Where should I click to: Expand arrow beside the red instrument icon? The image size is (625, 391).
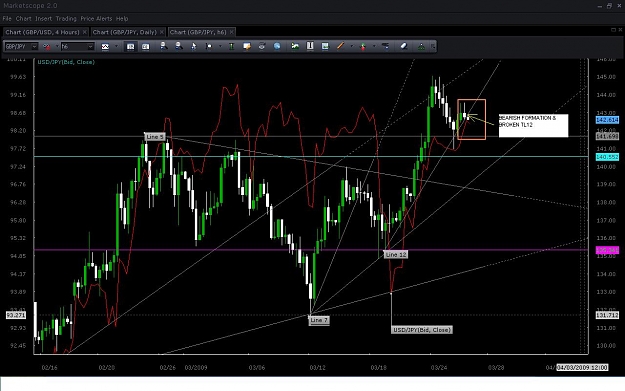(x=56, y=47)
